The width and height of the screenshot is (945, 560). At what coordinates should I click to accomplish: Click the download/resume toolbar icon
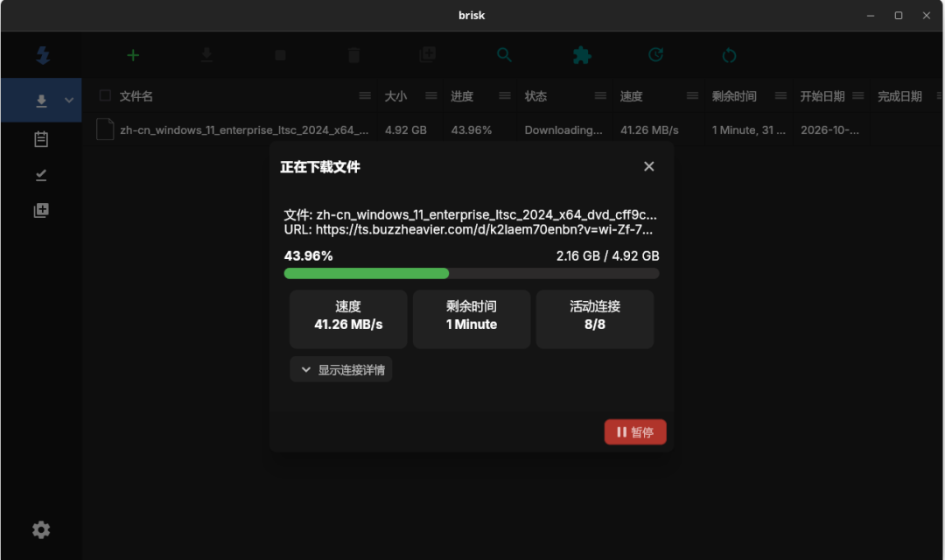206,55
